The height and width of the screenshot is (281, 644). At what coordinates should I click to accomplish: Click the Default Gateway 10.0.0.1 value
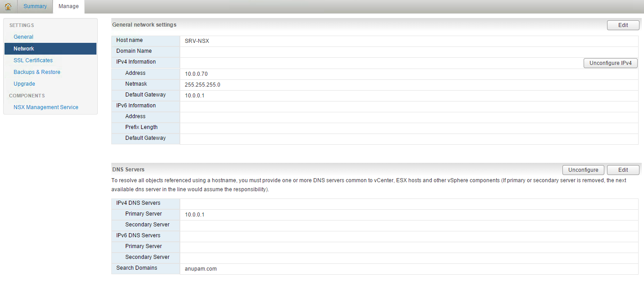(195, 96)
